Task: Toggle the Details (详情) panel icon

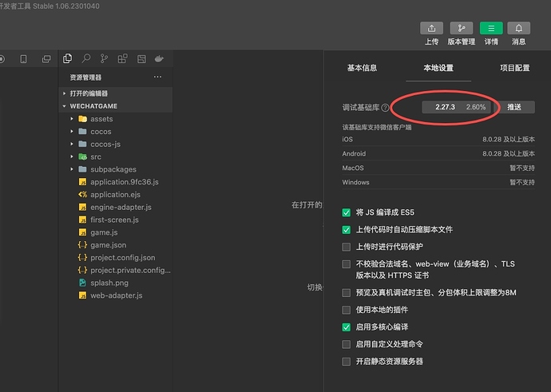Action: (491, 28)
